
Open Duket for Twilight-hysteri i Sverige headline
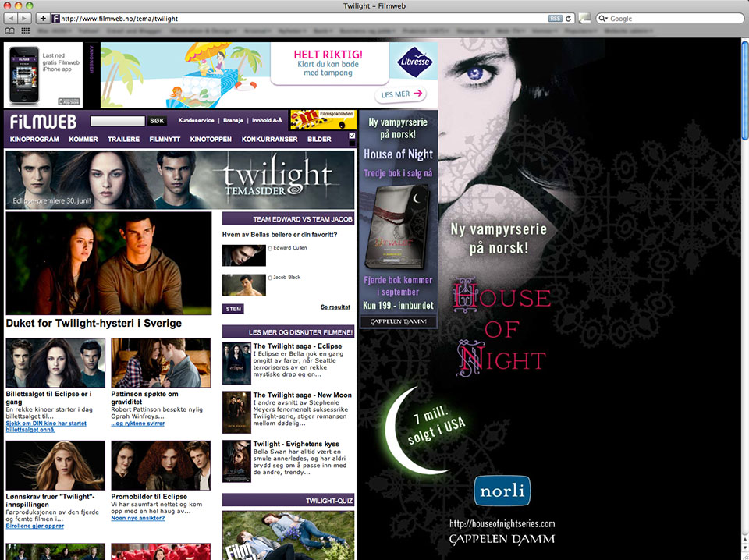point(94,323)
